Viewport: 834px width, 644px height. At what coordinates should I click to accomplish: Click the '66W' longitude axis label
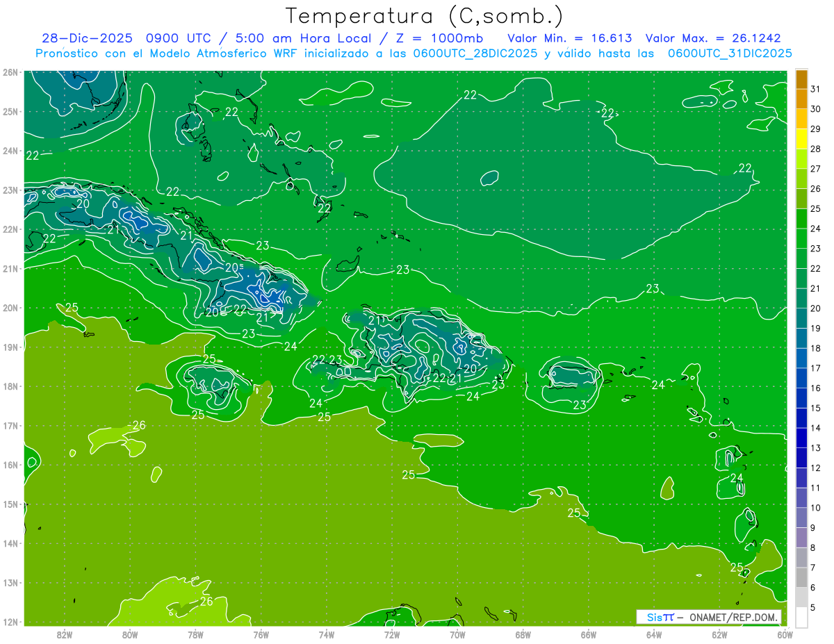click(589, 634)
